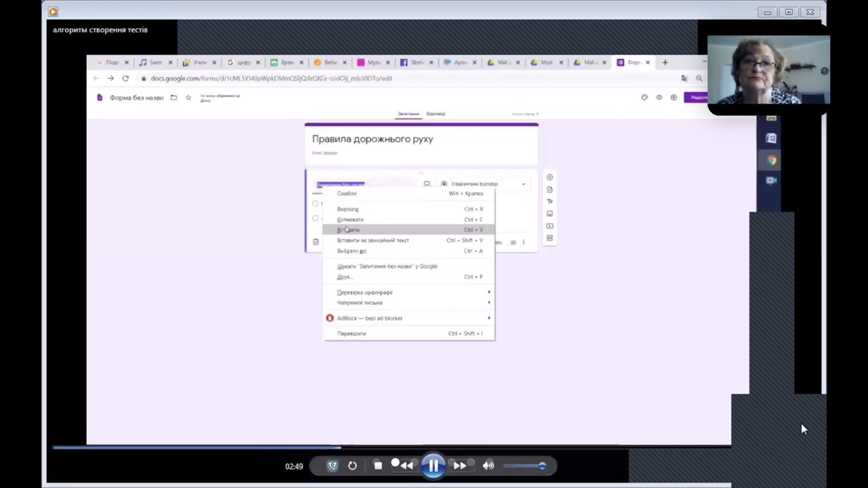868x488 pixels.
Task: Switch to the Відповіді tab
Action: tap(435, 114)
